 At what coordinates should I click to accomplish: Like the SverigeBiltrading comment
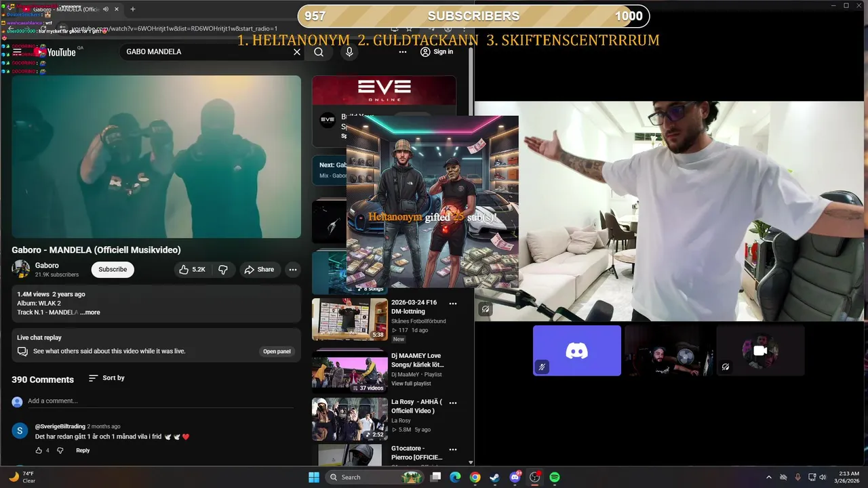pyautogui.click(x=39, y=450)
